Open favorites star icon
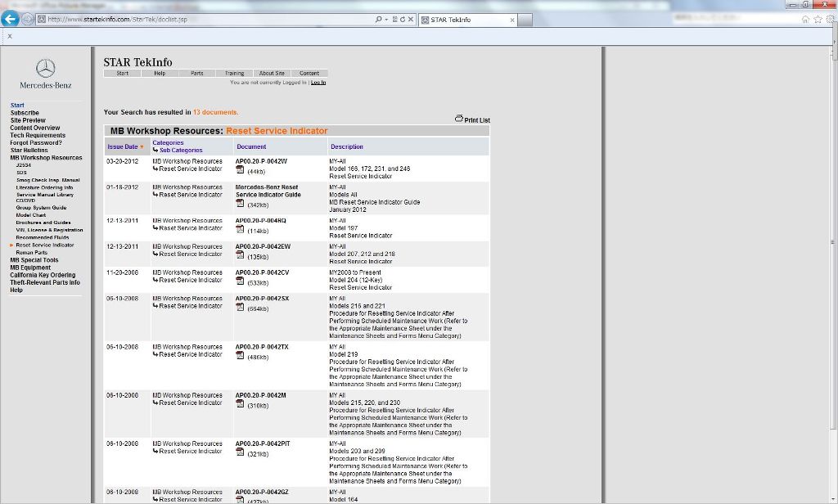 818,20
